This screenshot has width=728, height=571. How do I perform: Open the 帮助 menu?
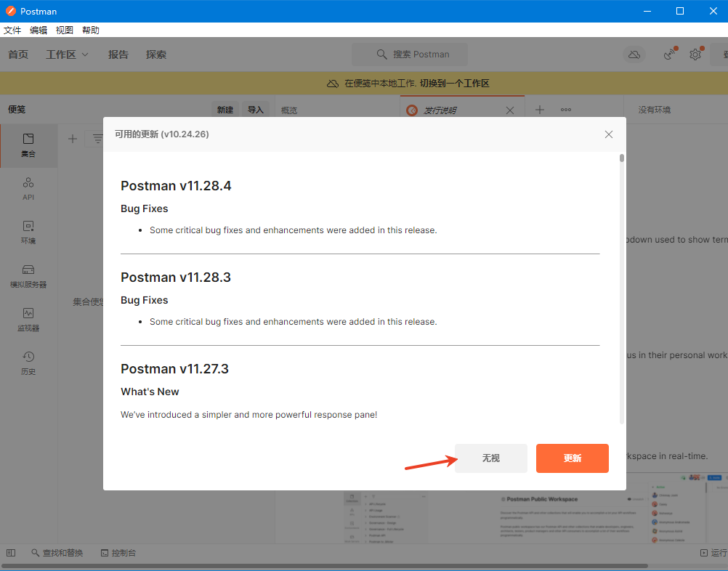[91, 31]
